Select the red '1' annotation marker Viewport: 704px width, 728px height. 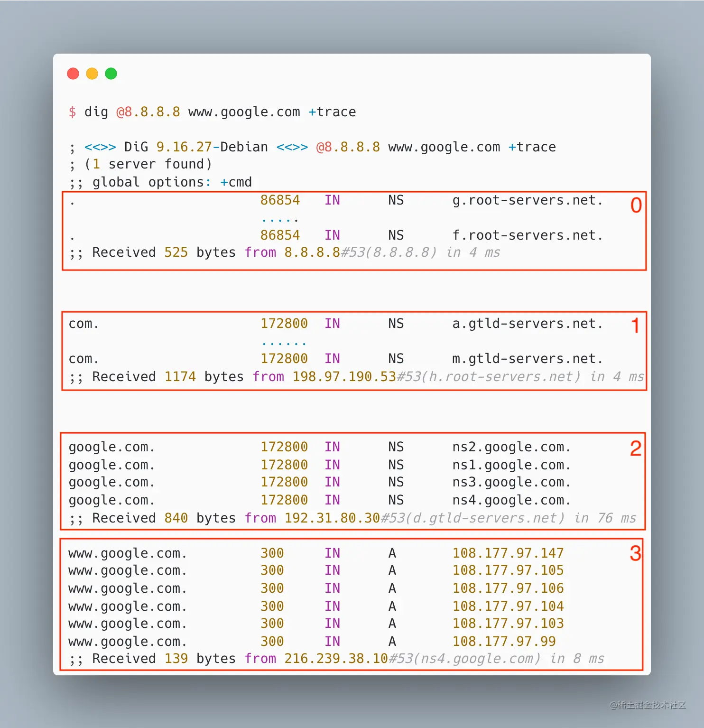636,326
